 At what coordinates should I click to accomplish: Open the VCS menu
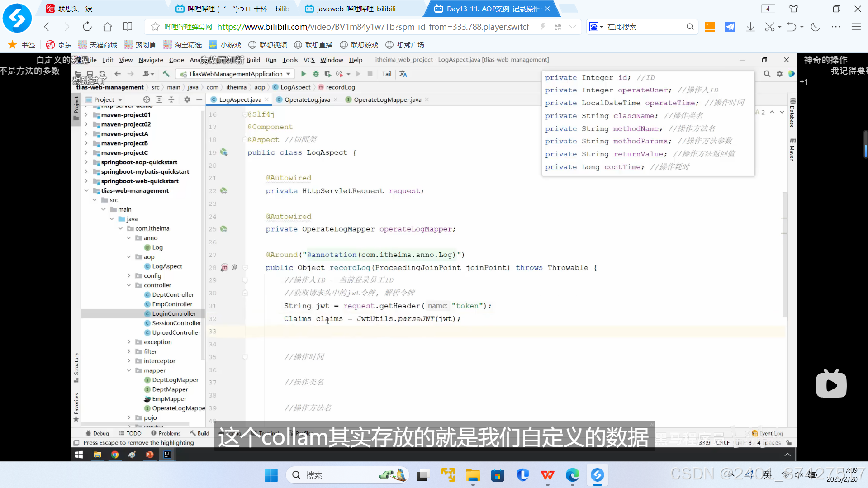[x=309, y=60]
